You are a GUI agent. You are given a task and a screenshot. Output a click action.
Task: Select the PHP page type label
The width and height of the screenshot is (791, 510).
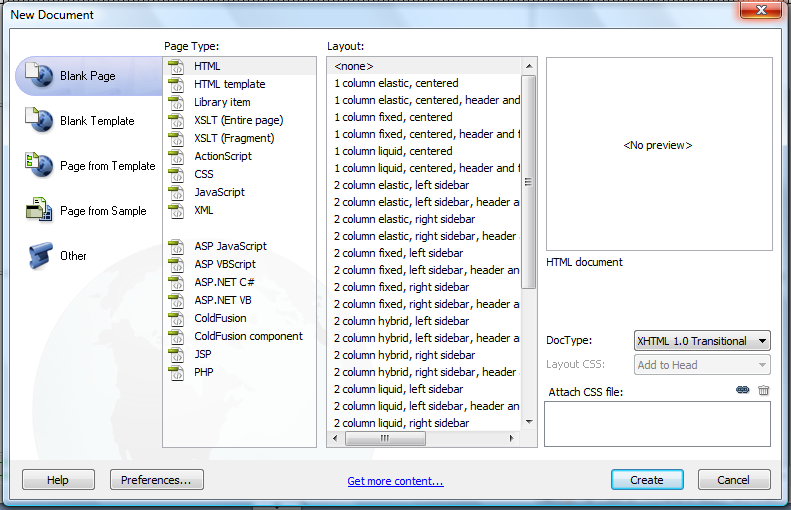[x=204, y=372]
